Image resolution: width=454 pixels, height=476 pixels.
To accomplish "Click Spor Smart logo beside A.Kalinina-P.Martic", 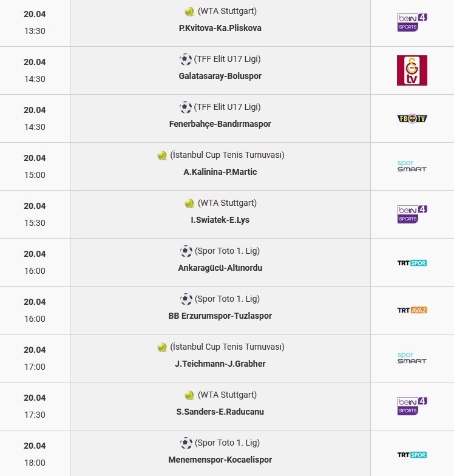I will [412, 166].
